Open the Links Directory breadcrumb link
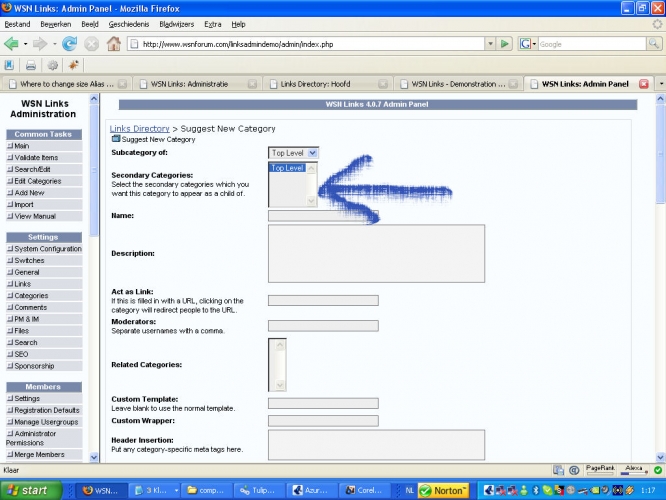The image size is (666, 500). pos(139,129)
